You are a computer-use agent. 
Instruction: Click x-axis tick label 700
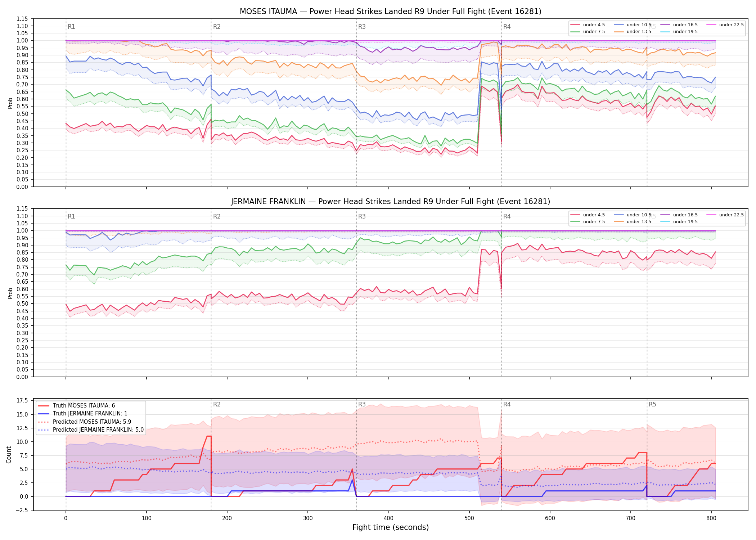[x=631, y=518]
